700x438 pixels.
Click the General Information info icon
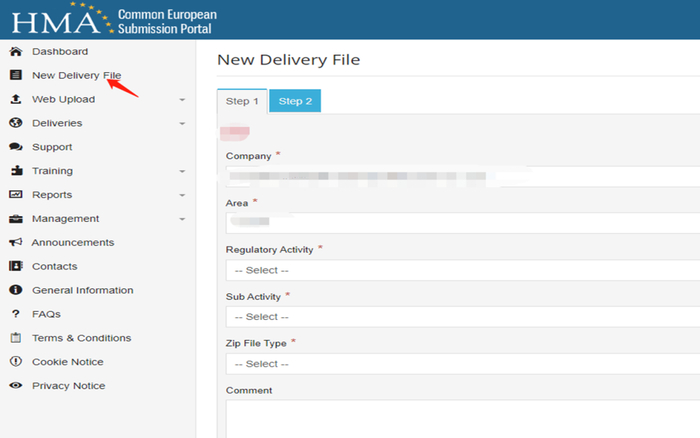(15, 291)
